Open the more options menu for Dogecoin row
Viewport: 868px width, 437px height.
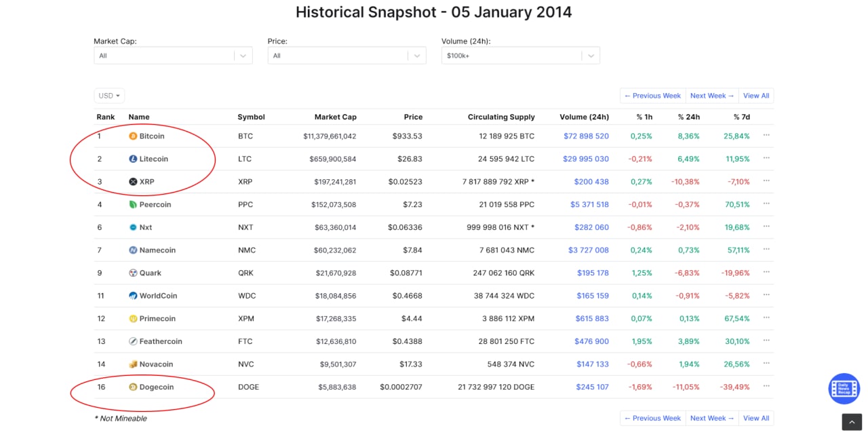coord(766,386)
